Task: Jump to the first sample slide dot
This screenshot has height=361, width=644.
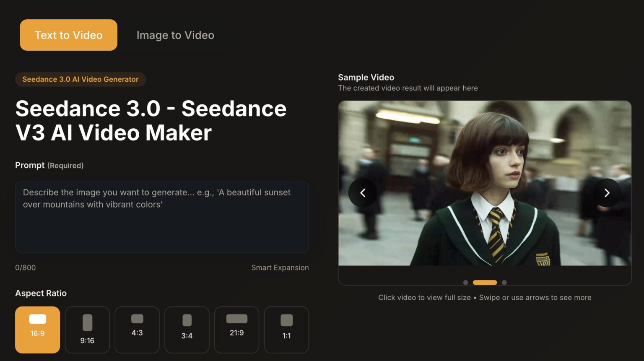Action: pos(465,283)
